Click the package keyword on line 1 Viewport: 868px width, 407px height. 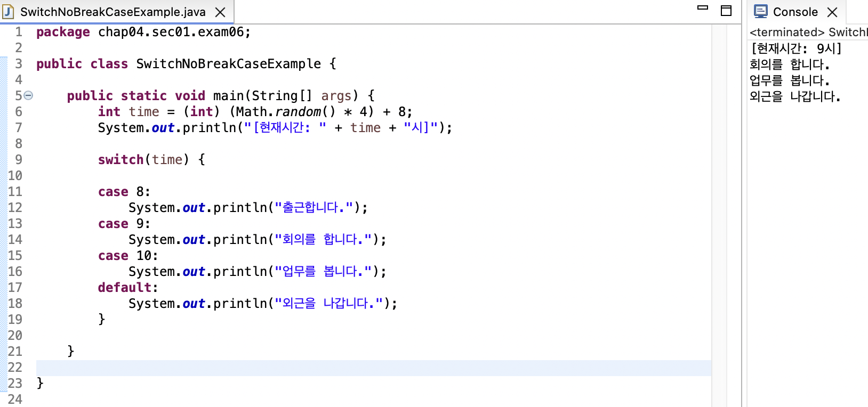coord(63,32)
